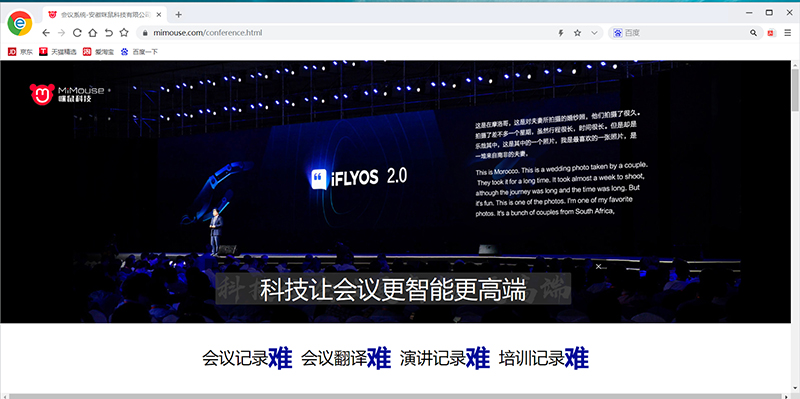
Task: Click the lock icon in address bar
Action: click(145, 33)
